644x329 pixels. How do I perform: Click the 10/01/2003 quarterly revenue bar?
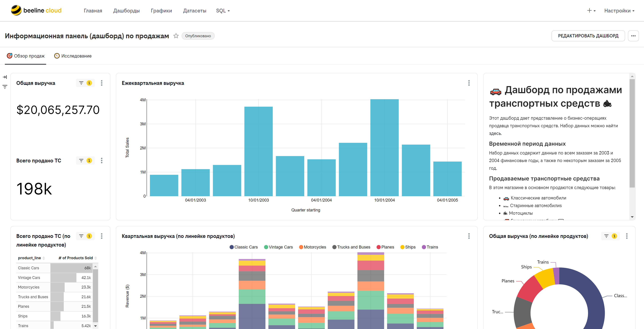[x=258, y=151]
